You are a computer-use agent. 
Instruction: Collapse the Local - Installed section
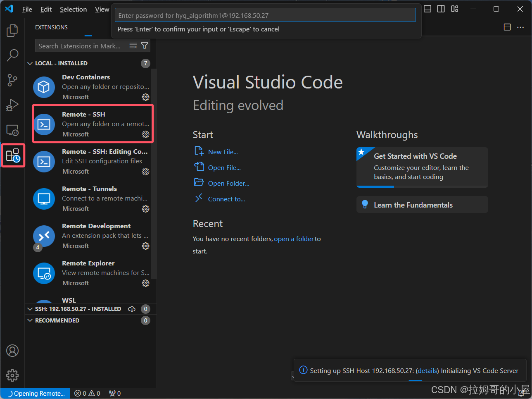[x=30, y=63]
